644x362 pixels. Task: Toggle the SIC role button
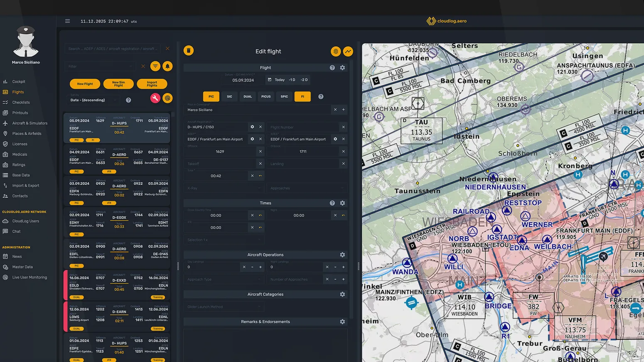pos(229,96)
